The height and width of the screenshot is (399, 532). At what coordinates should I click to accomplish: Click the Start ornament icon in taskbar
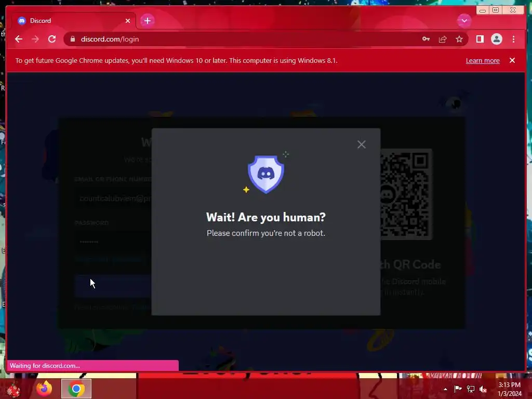pos(14,390)
